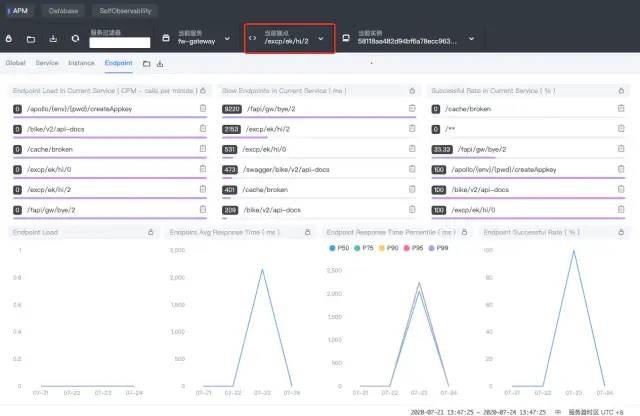Copy /cache/broken in the Successful Rate list
The height and width of the screenshot is (416, 640).
621,108
